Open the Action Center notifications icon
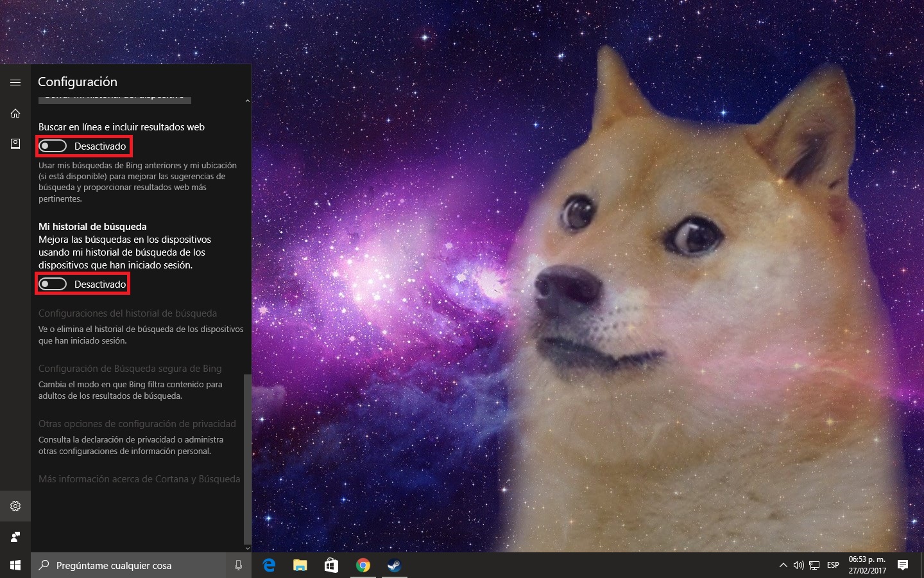This screenshot has width=924, height=578. click(x=903, y=565)
